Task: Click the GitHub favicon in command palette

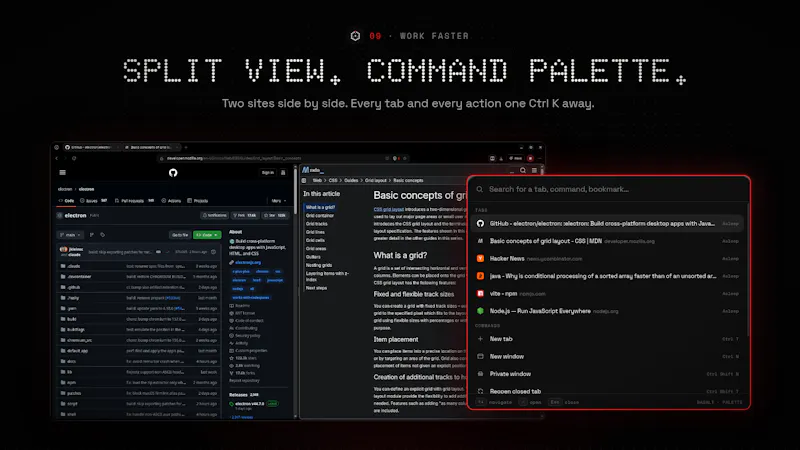Action: click(x=480, y=223)
